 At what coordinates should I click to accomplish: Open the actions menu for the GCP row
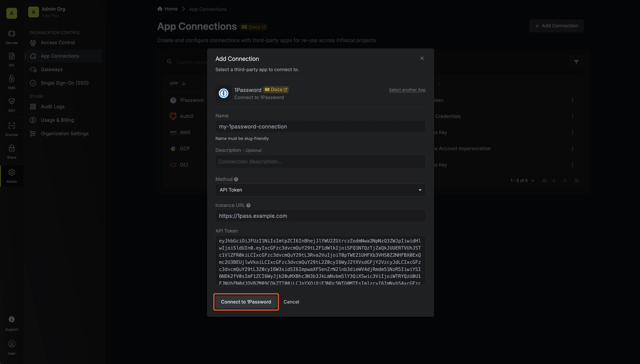tap(572, 149)
